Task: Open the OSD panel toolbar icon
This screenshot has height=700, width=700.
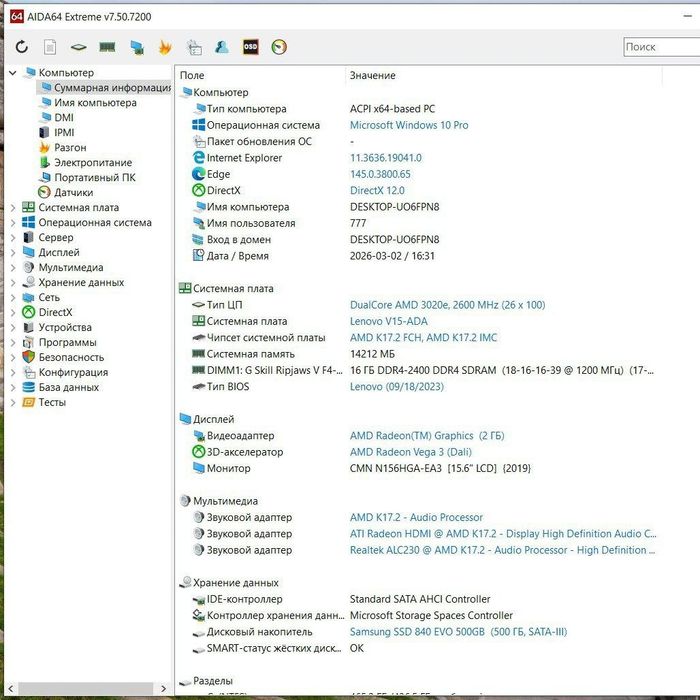Action: pos(250,47)
